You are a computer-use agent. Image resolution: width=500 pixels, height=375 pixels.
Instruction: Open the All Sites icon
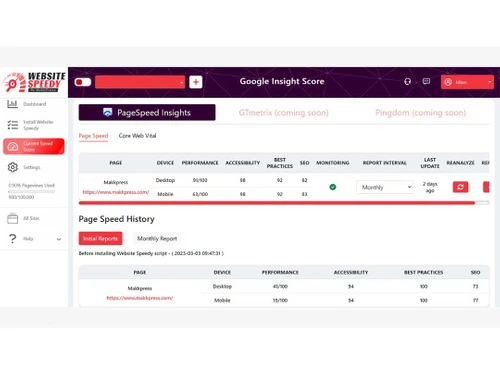(13, 218)
